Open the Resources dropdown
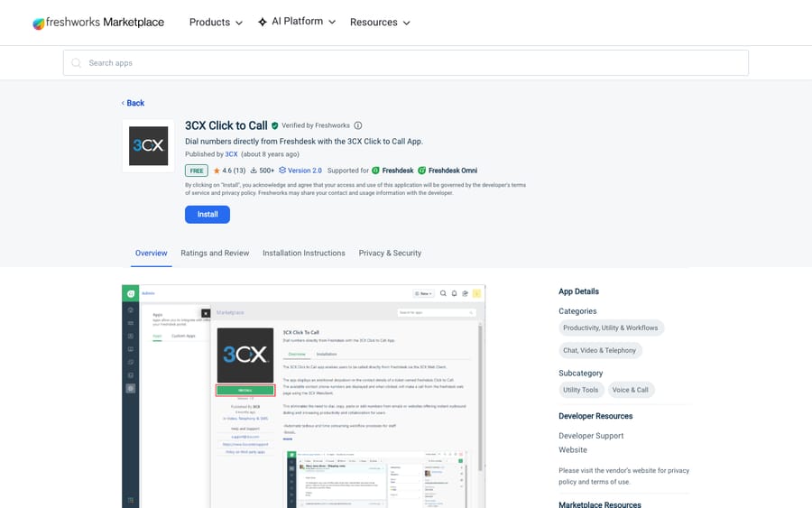Viewport: 812px width, 508px height. tap(380, 23)
